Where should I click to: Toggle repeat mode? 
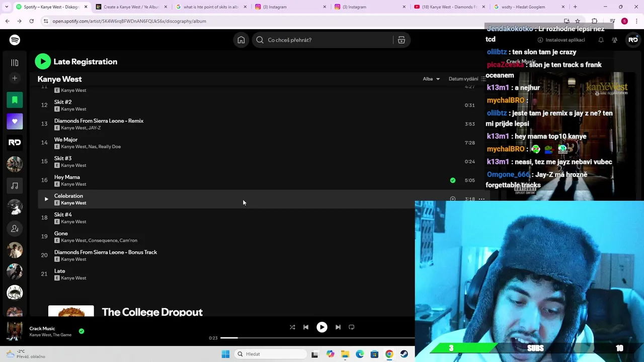pyautogui.click(x=352, y=327)
